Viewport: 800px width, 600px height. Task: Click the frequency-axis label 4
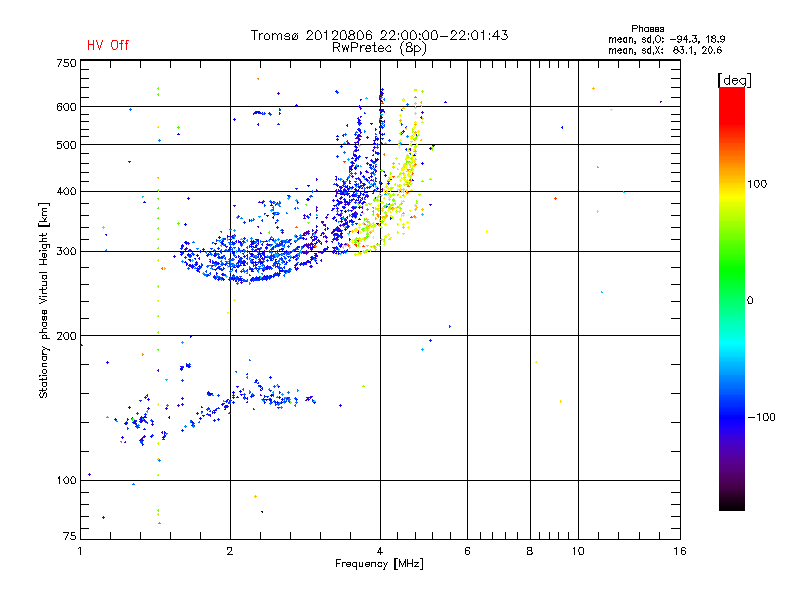[380, 551]
